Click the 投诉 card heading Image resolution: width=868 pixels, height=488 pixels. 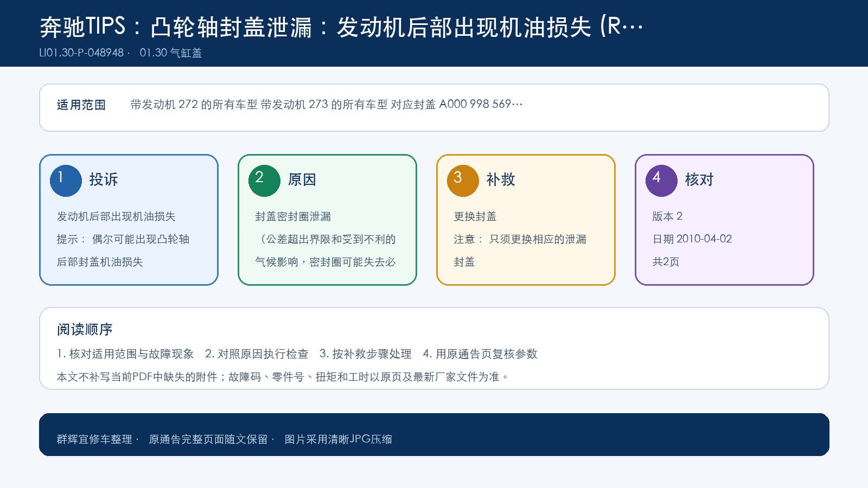coord(104,179)
